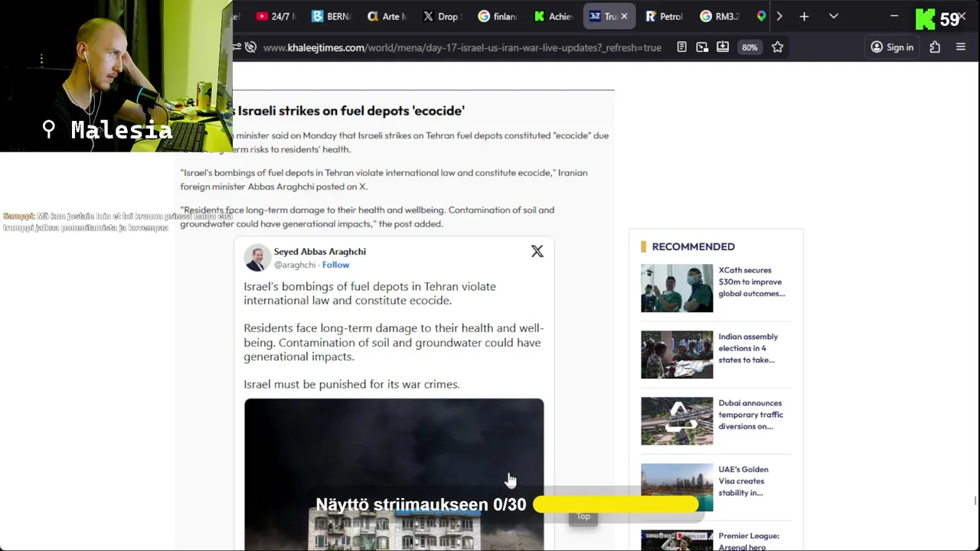Click Araghchi's profile avatar in the embedded post
This screenshot has height=551, width=980.
(x=257, y=258)
